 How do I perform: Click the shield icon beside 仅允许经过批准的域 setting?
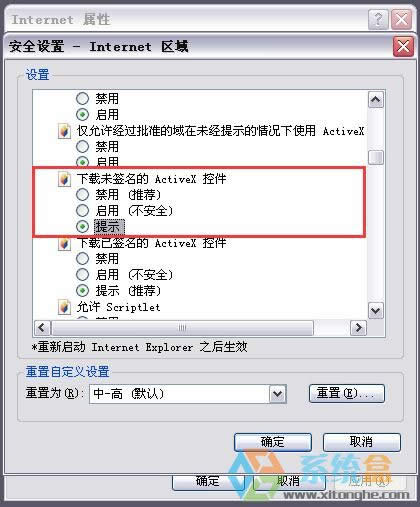[x=64, y=131]
